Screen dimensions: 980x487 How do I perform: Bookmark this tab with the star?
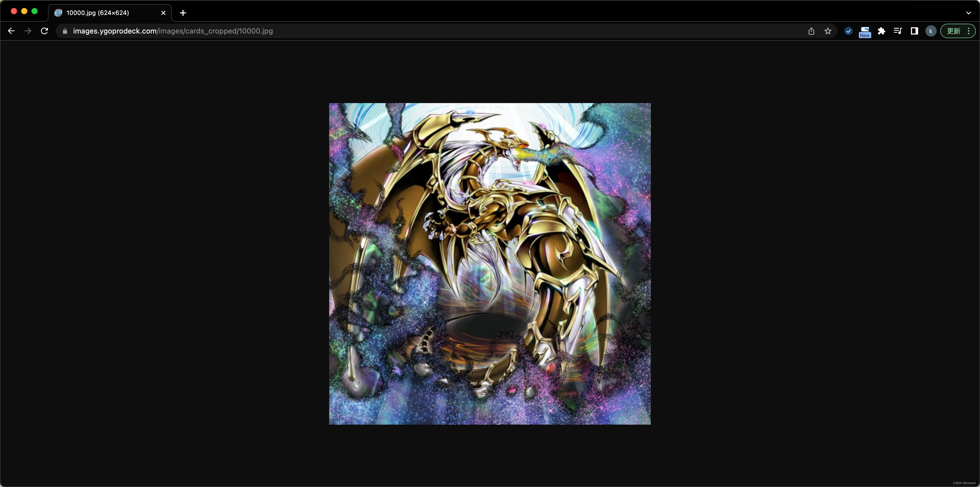[828, 31]
